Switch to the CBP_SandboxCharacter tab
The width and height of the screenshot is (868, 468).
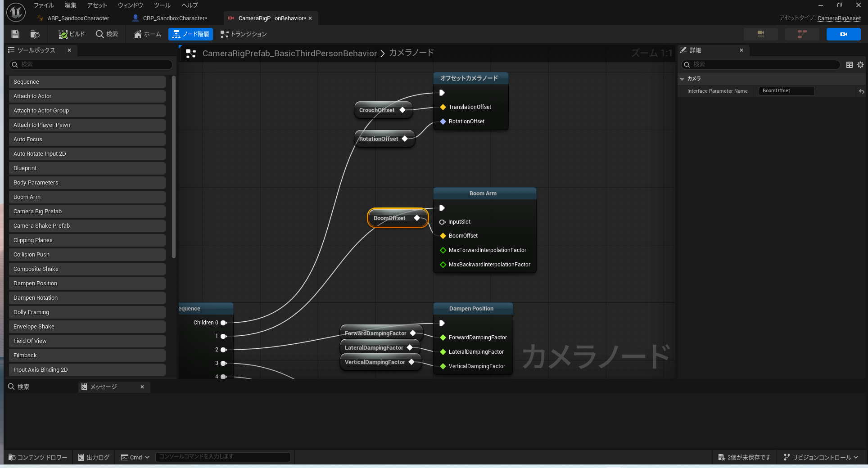175,18
